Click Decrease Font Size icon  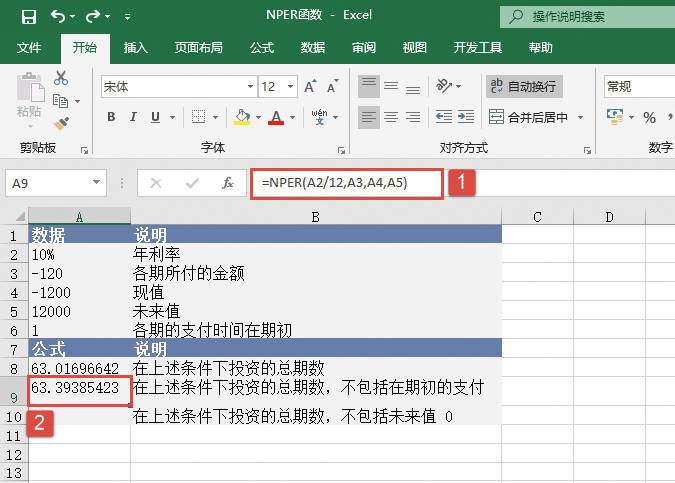coord(332,87)
